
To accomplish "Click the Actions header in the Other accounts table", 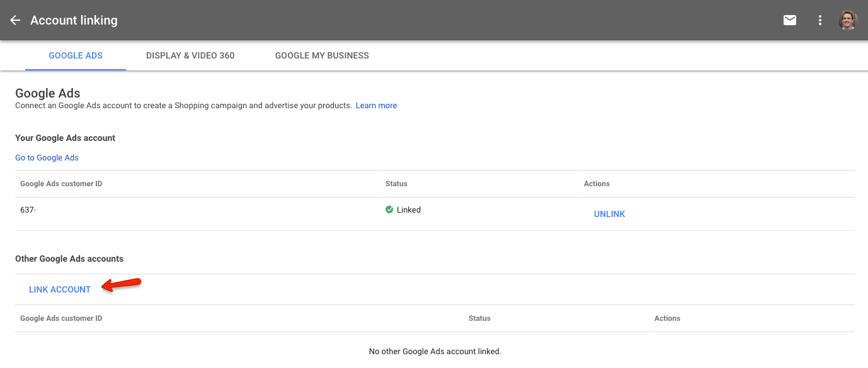I will click(667, 318).
